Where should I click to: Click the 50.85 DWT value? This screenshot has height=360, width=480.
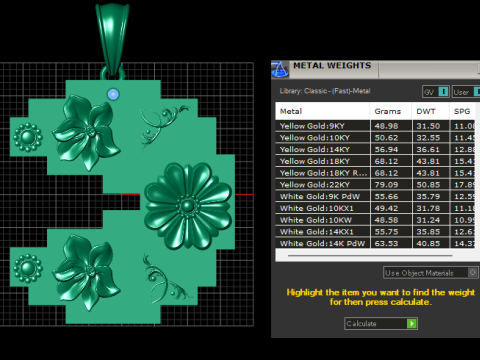coord(428,185)
